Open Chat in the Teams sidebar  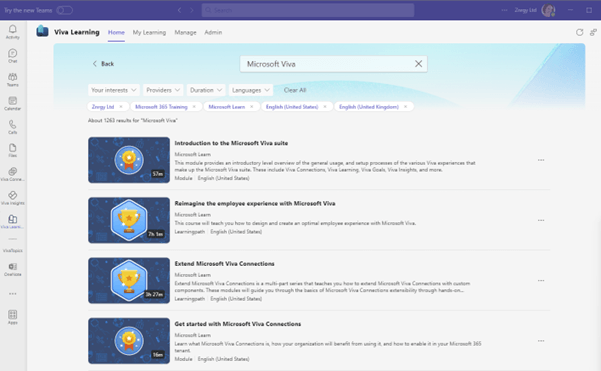click(13, 56)
